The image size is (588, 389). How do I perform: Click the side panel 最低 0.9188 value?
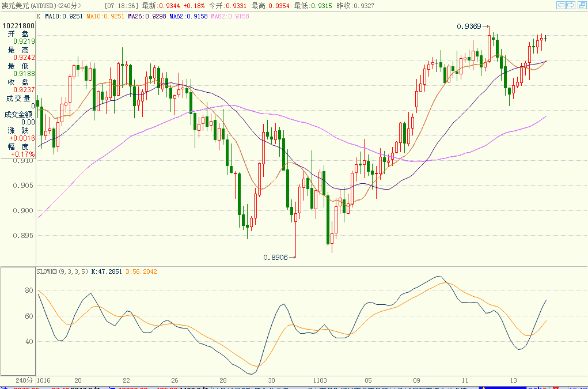click(x=24, y=74)
